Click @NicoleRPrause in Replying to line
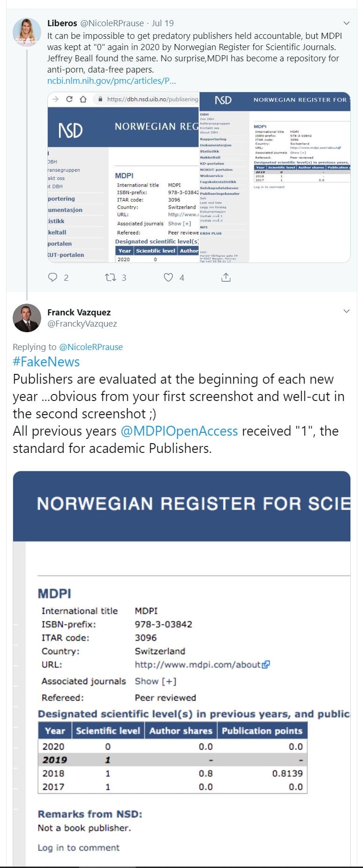The height and width of the screenshot is (868, 363). coord(91,347)
